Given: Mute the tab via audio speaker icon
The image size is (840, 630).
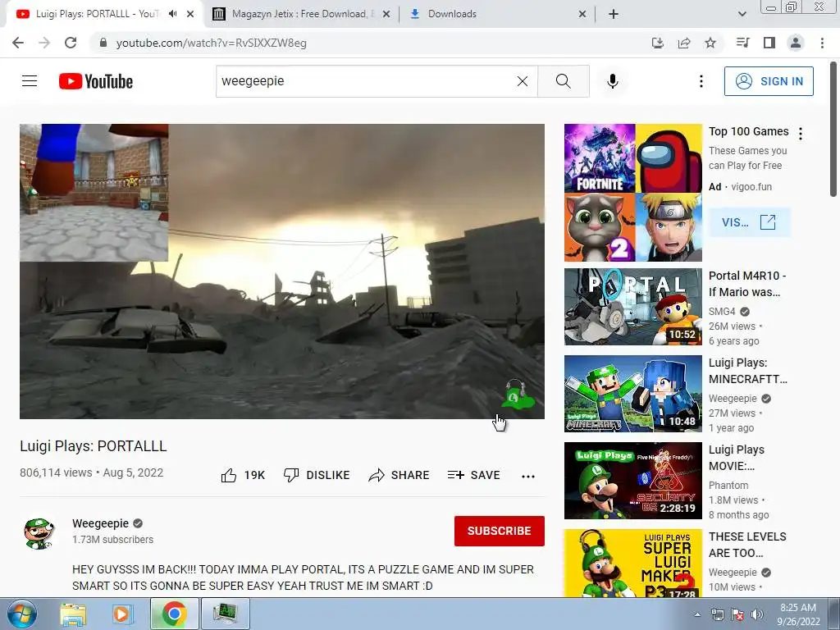Looking at the screenshot, I should [x=172, y=14].
